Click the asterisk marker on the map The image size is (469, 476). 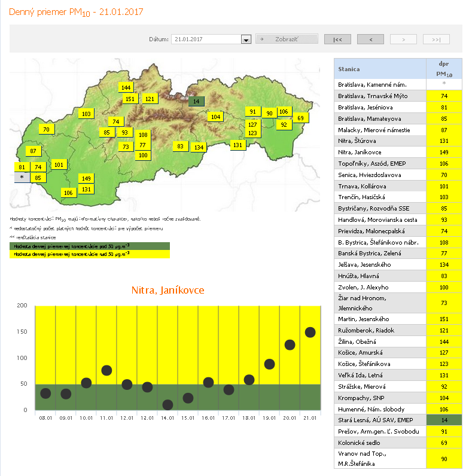click(x=22, y=178)
